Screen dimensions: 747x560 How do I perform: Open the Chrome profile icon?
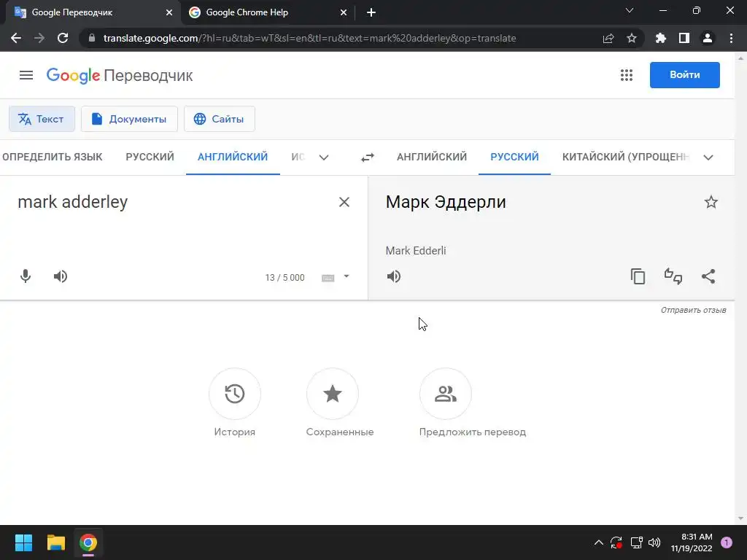point(708,38)
